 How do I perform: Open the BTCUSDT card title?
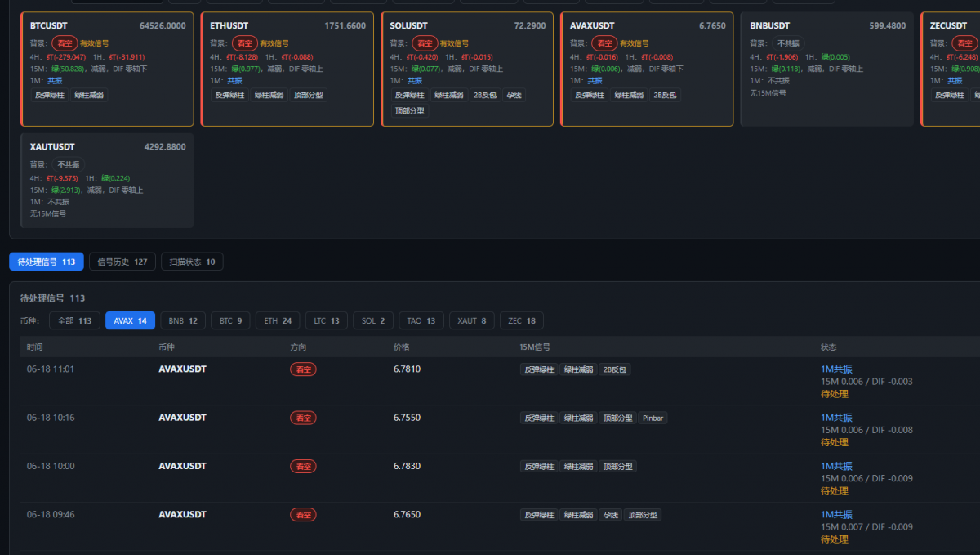49,26
